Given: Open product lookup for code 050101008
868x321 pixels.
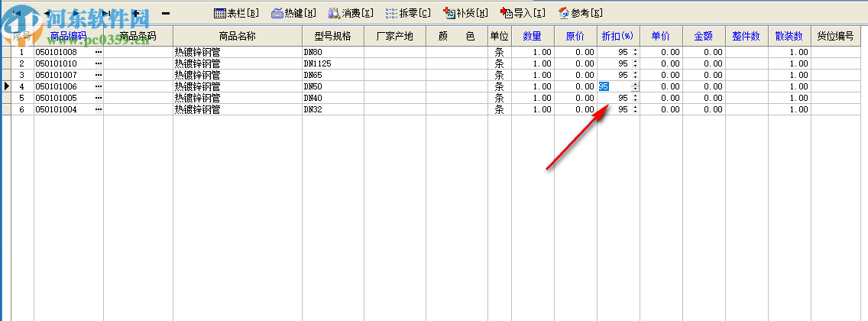Looking at the screenshot, I should click(99, 52).
